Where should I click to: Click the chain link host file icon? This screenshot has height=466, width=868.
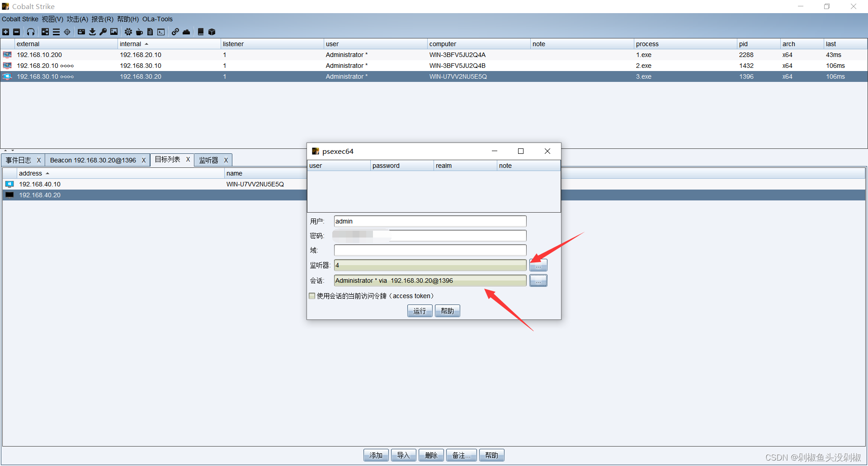[175, 32]
